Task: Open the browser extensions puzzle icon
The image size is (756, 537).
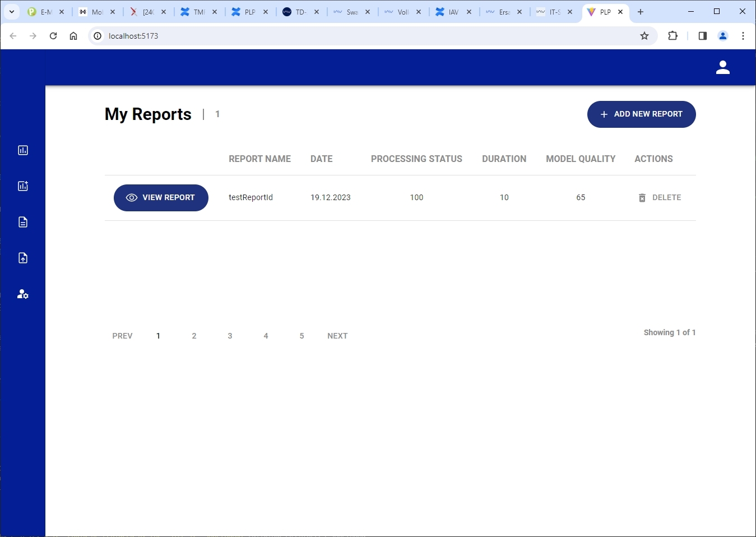Action: (672, 36)
